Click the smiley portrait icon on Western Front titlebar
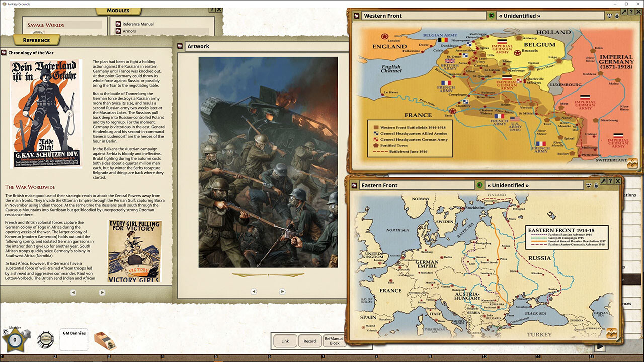This screenshot has width=644, height=362. (609, 16)
